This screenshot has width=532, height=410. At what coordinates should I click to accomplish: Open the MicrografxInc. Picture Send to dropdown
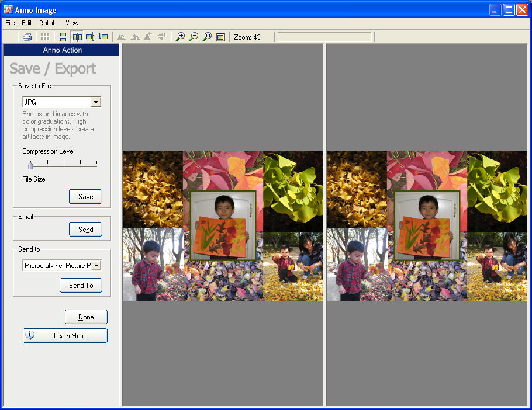tap(96, 266)
